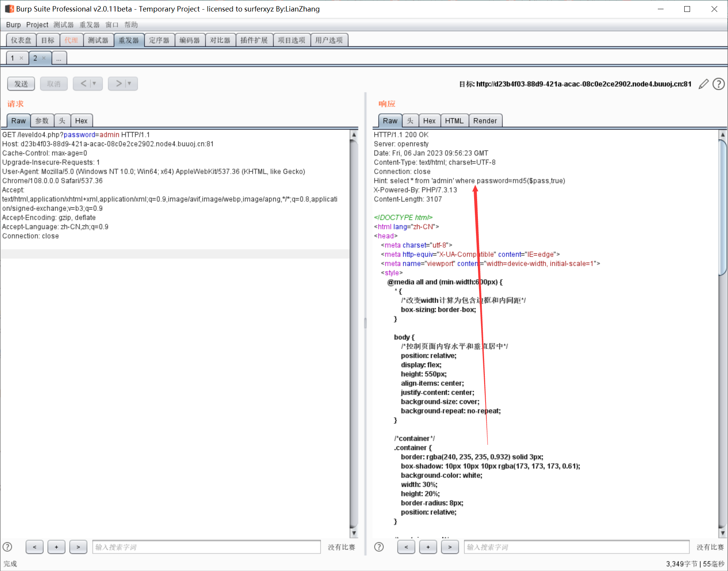Open the 项目选项 project options tab
This screenshot has width=728, height=571.
[292, 40]
